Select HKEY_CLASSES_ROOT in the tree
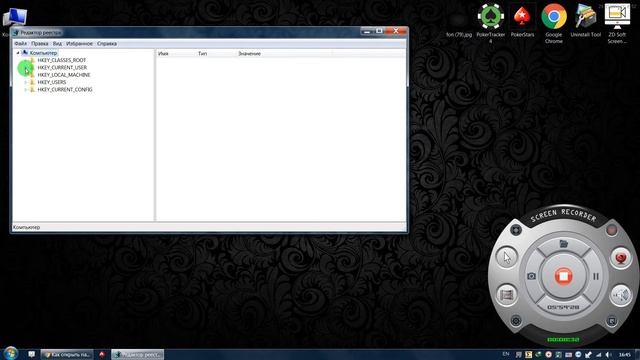 [x=62, y=60]
